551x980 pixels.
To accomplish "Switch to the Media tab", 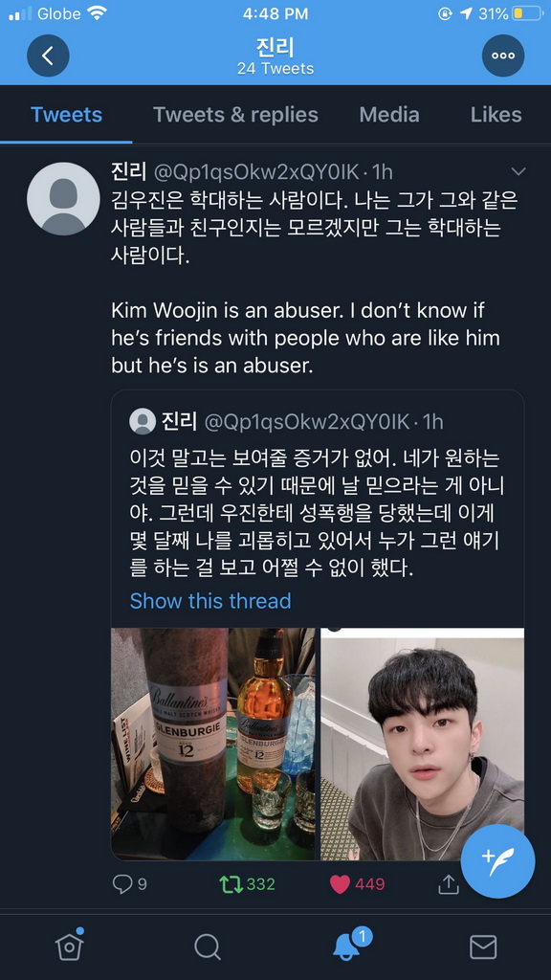I will pos(389,115).
